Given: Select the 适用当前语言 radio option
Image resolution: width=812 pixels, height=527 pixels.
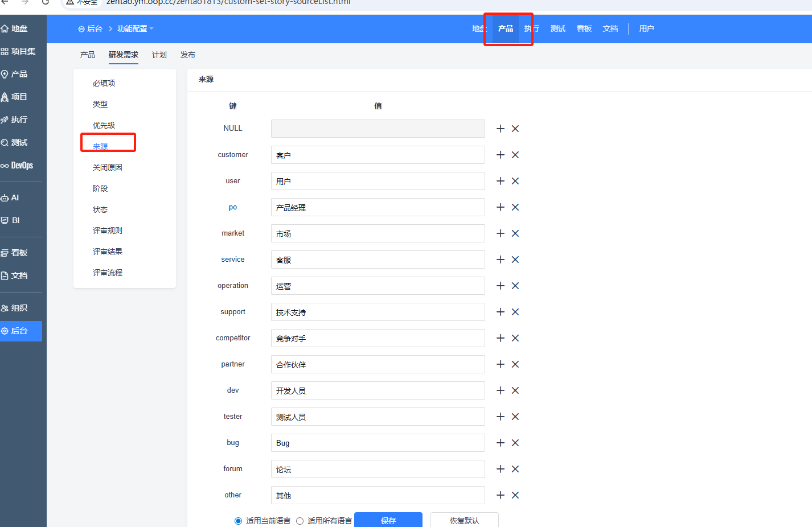Looking at the screenshot, I should [238, 521].
